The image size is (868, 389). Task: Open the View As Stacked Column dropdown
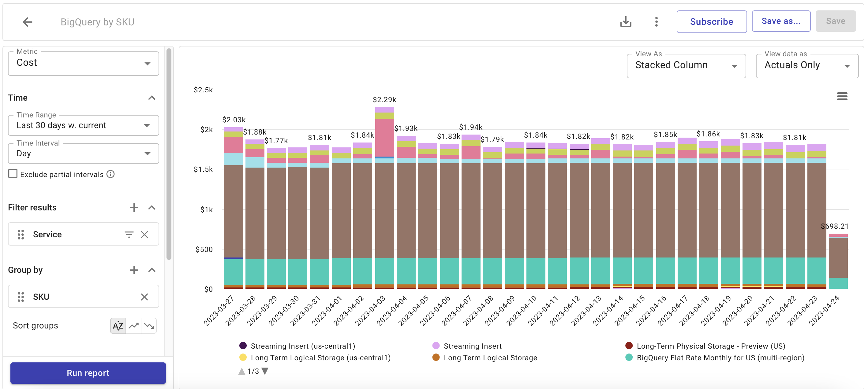735,66
